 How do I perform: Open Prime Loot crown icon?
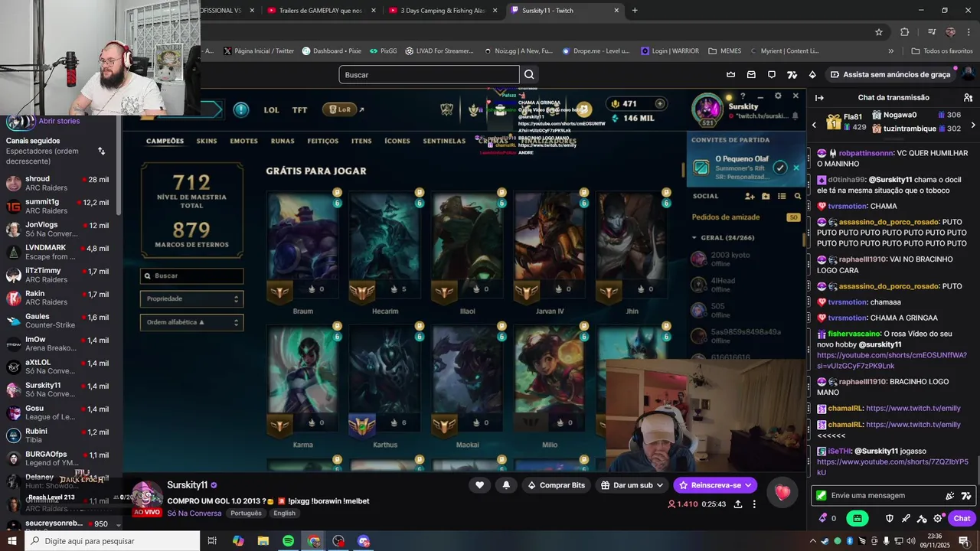click(731, 75)
